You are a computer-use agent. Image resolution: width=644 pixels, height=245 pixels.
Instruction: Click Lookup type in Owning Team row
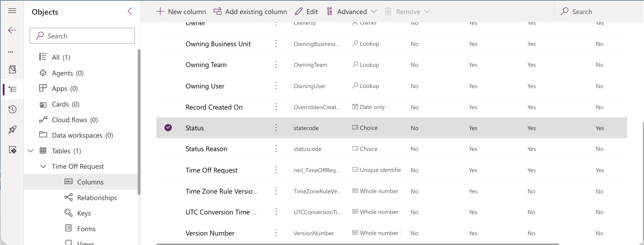366,65
